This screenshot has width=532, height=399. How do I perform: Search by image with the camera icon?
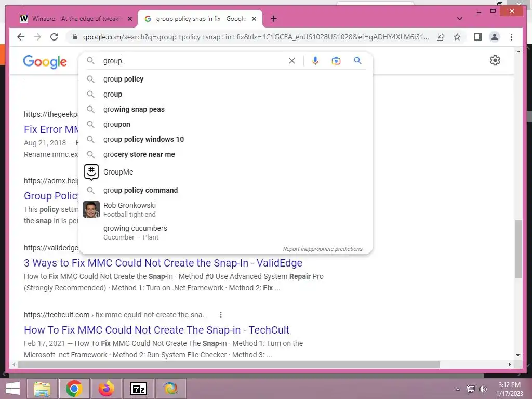click(336, 61)
